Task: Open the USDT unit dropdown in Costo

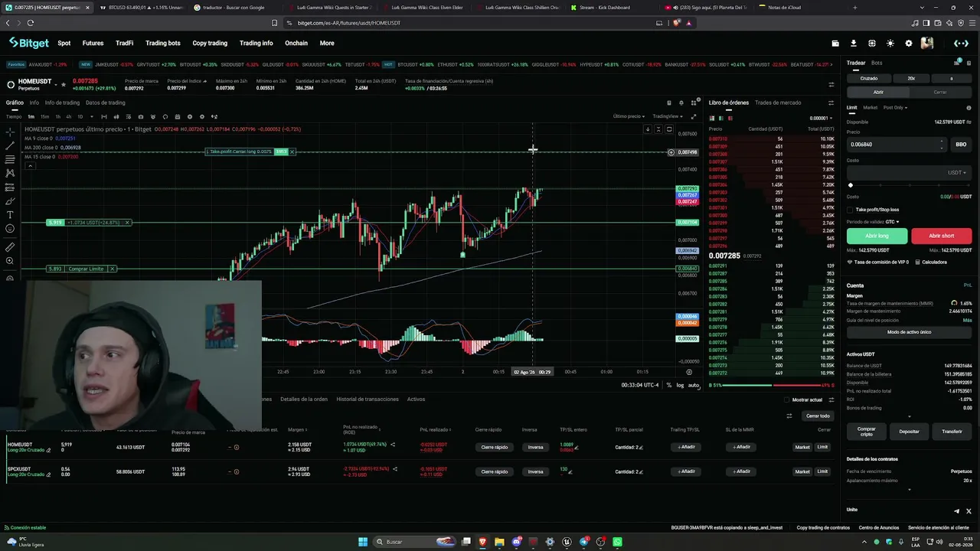Action: 957,173
